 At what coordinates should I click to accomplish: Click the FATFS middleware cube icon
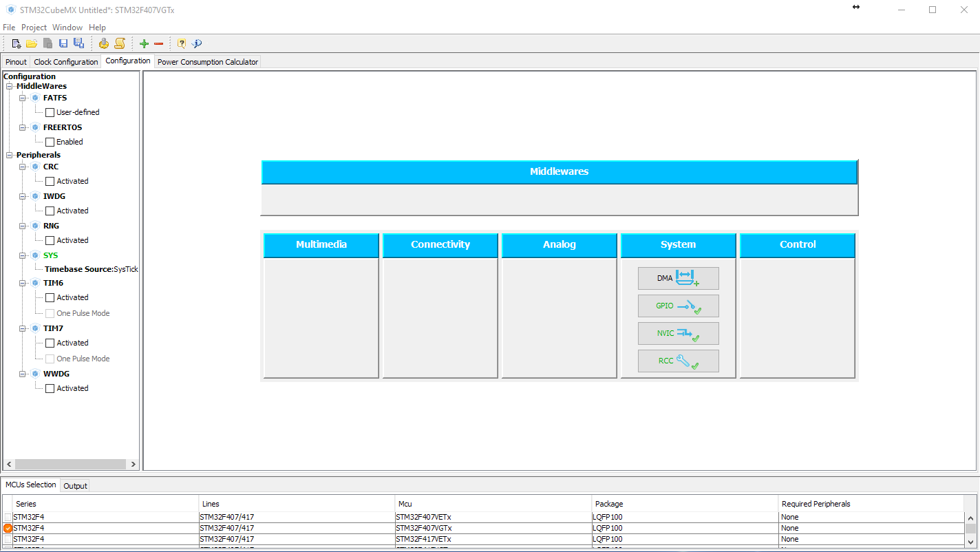[35, 98]
